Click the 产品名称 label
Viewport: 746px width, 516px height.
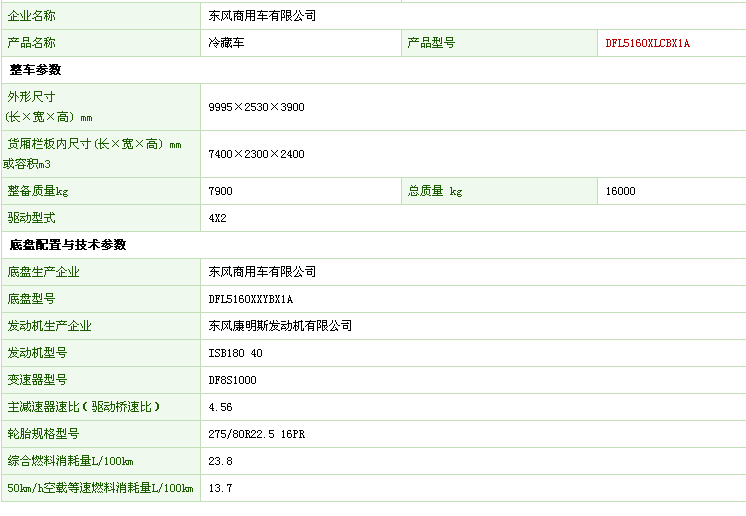click(x=31, y=43)
